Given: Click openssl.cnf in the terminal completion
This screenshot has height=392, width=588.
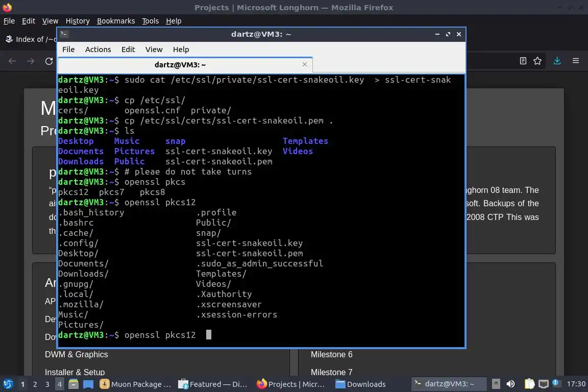Looking at the screenshot, I should click(152, 110).
